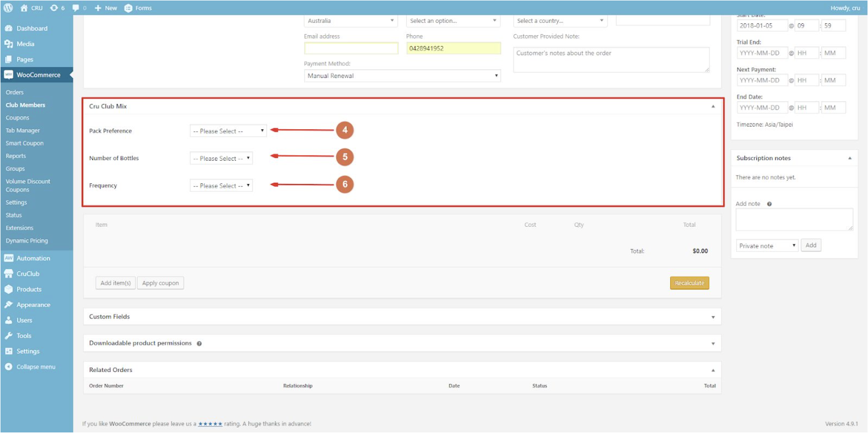Viewport: 868px width, 434px height.
Task: Click help icon beside Add note
Action: click(769, 204)
